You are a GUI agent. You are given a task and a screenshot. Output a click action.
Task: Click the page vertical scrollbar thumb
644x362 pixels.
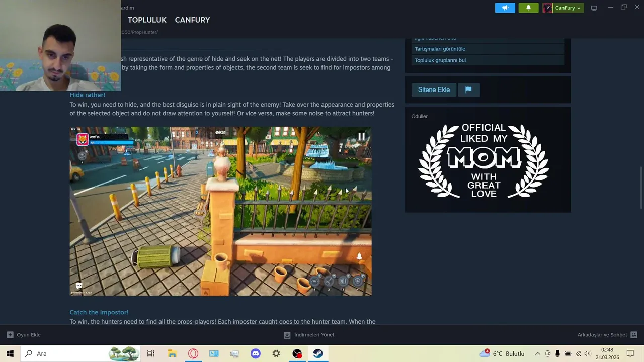tap(641, 187)
